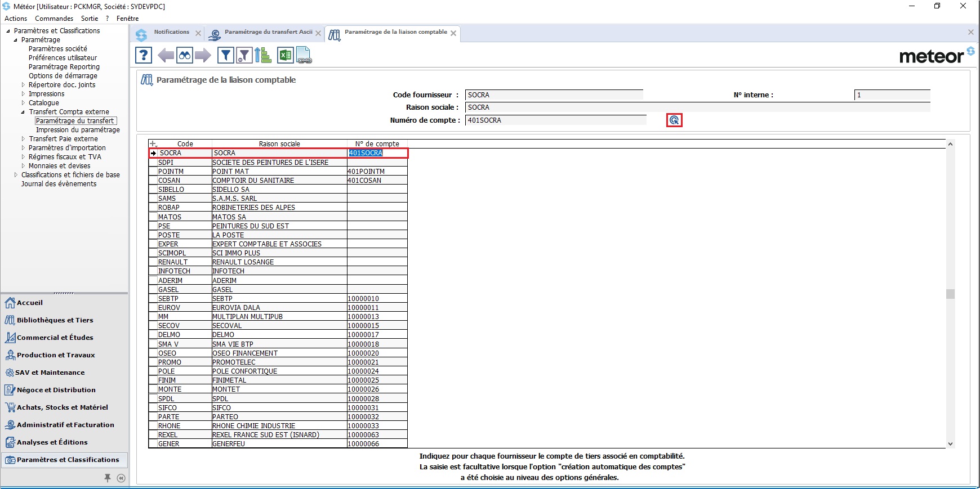Expand Monnaies et devises node
Viewport: 980px width, 489px height.
tap(23, 166)
